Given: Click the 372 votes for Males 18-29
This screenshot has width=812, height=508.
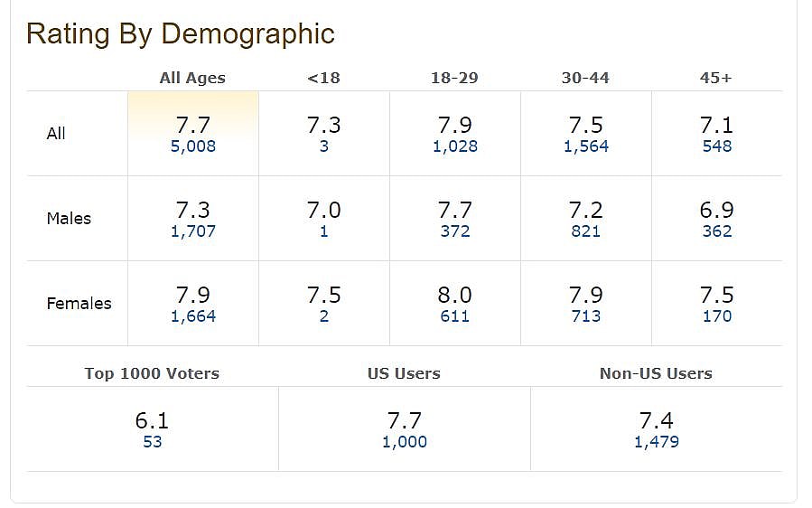Looking at the screenshot, I should tap(455, 231).
